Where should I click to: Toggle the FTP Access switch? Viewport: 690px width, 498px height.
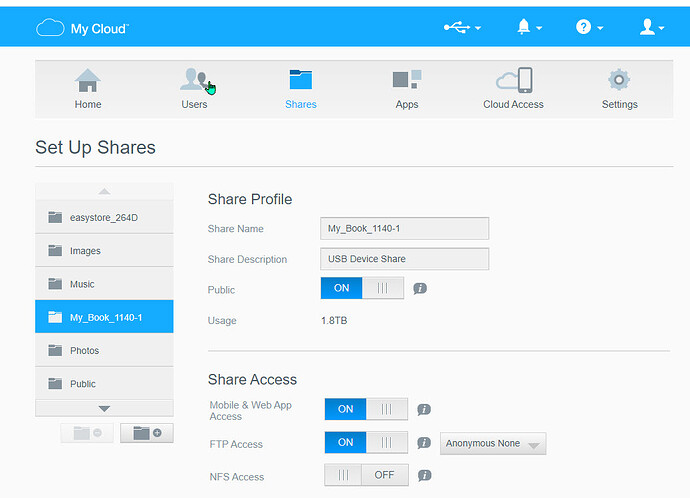(x=366, y=442)
